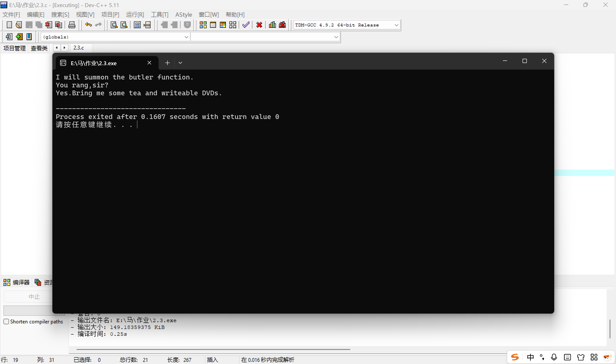The width and height of the screenshot is (616, 364).
Task: Toggle Shorten compiler paths checkbox
Action: 6,321
